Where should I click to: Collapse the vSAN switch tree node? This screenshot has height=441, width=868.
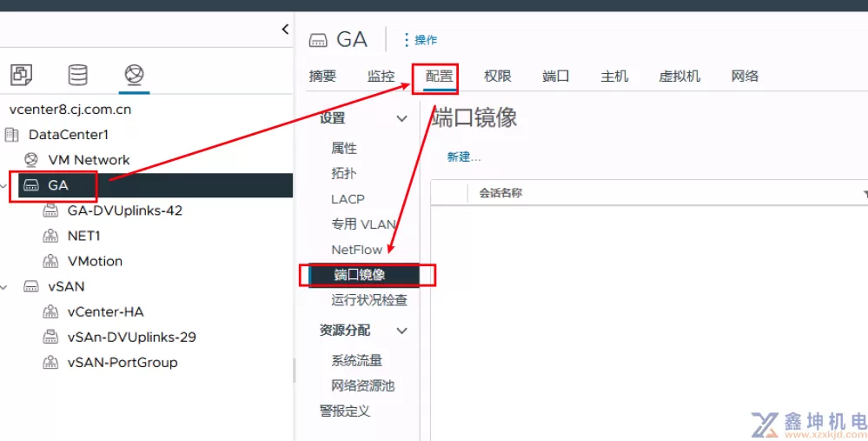(x=3, y=286)
